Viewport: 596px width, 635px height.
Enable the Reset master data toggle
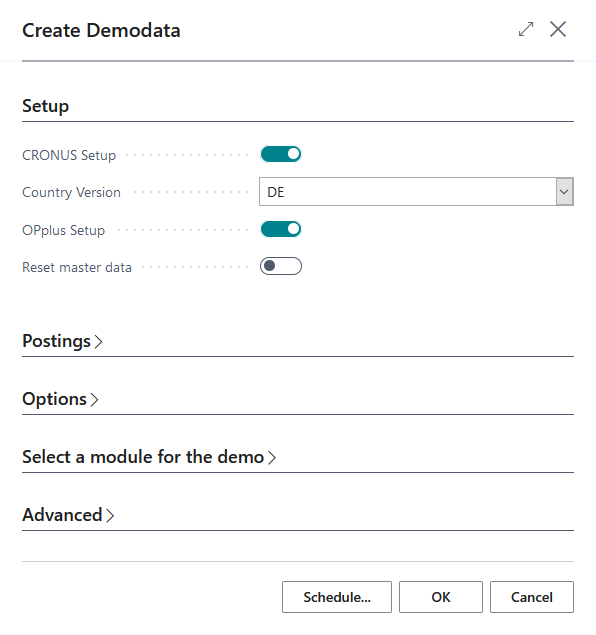click(x=281, y=266)
